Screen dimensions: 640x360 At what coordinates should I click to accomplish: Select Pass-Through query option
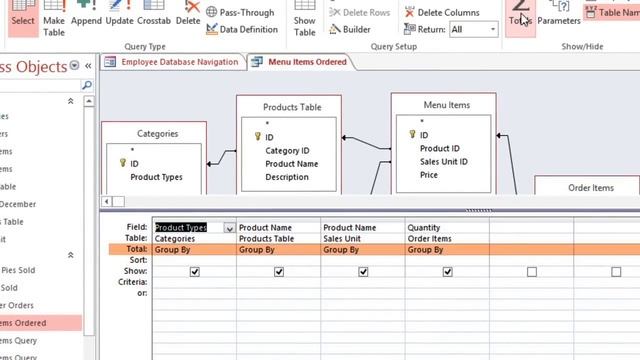click(x=240, y=12)
